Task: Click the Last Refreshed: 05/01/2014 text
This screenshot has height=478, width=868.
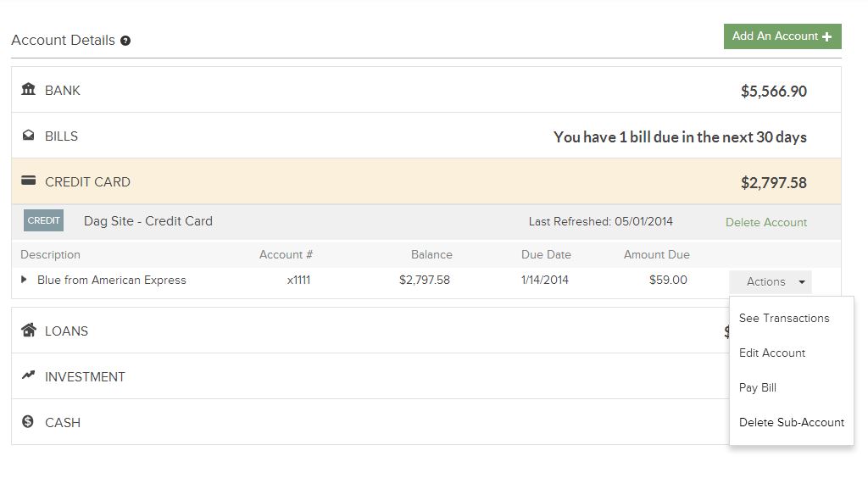Action: tap(601, 222)
